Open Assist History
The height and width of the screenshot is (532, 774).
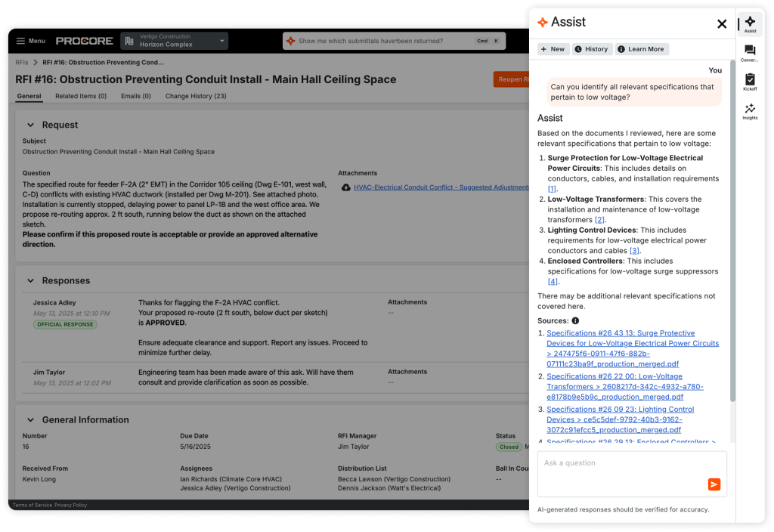point(592,49)
